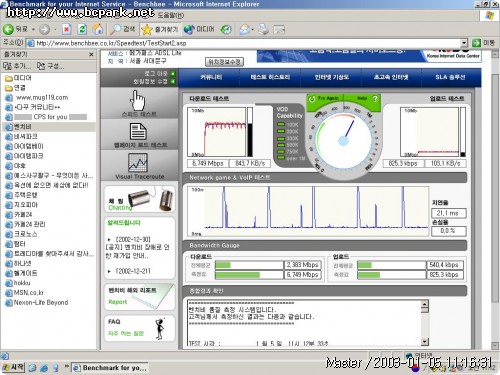Click the Internet Explorer quick launch icon
This screenshot has width=500, height=375.
(x=44, y=368)
